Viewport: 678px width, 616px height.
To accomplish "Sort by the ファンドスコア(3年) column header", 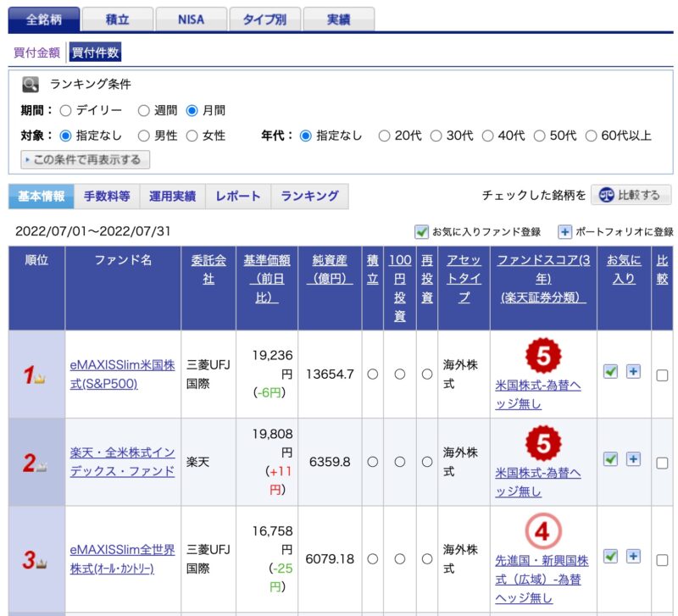I will (543, 279).
